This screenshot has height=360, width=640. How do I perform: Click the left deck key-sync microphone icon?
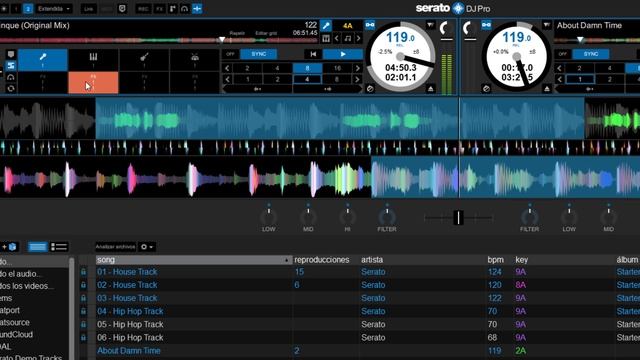[326, 26]
